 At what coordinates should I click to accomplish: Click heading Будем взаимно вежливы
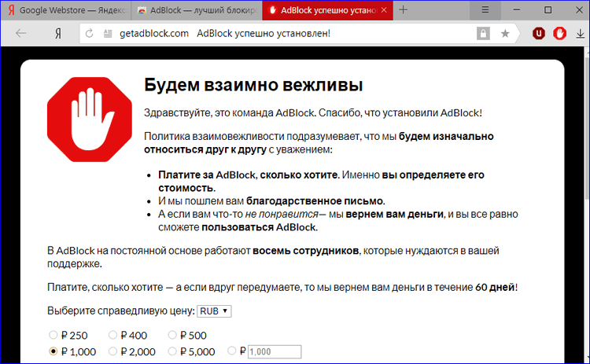pyautogui.click(x=253, y=85)
